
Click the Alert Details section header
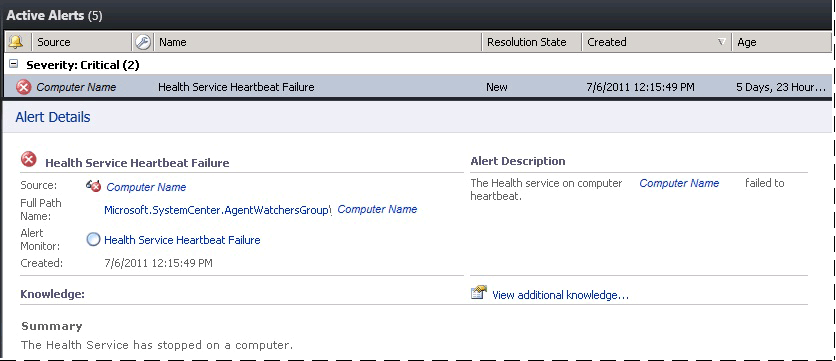coord(53,117)
